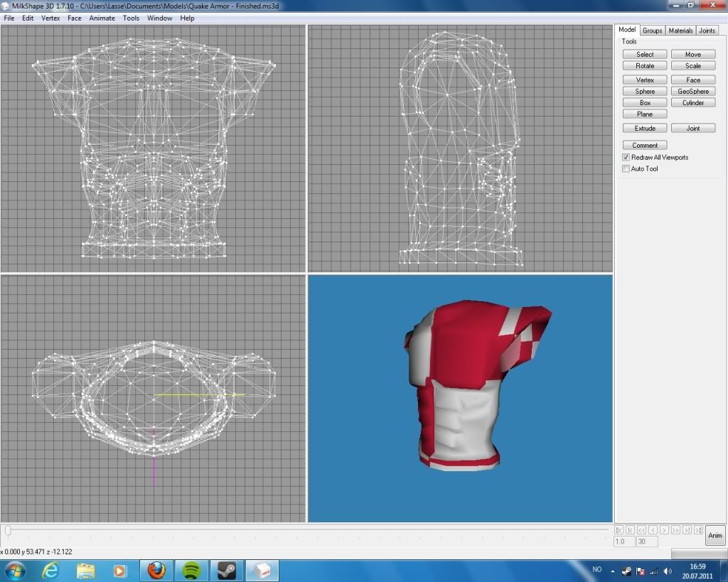Click the MilkShape 3D taskbar button
The height and width of the screenshot is (582, 728).
pos(262,571)
